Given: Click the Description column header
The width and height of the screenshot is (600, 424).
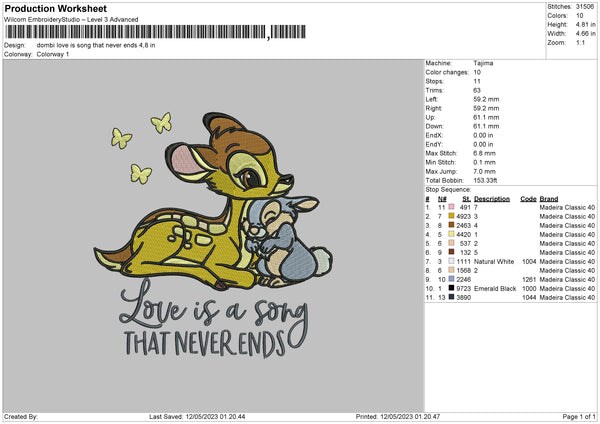Looking at the screenshot, I should [x=492, y=198].
